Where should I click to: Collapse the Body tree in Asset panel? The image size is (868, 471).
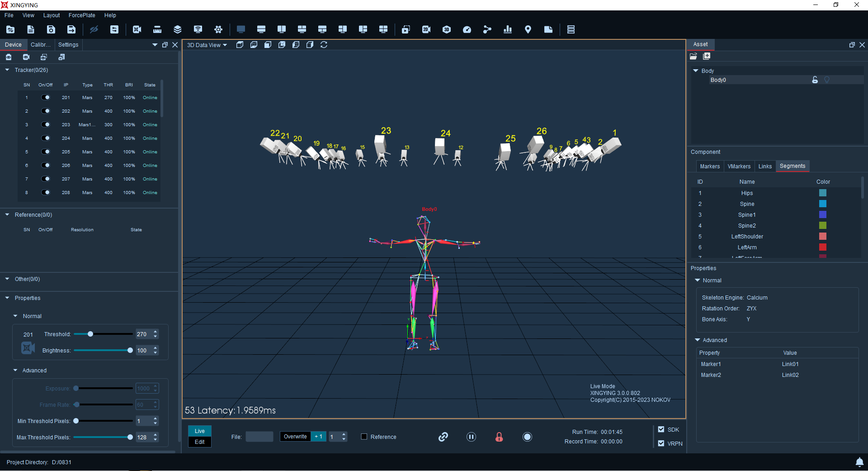point(696,71)
